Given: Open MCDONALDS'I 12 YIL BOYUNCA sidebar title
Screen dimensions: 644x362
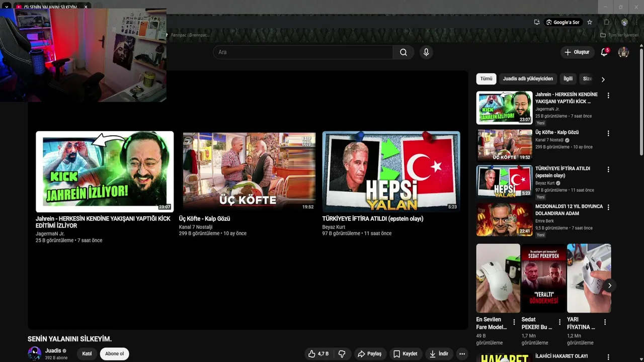Looking at the screenshot, I should [x=569, y=210].
